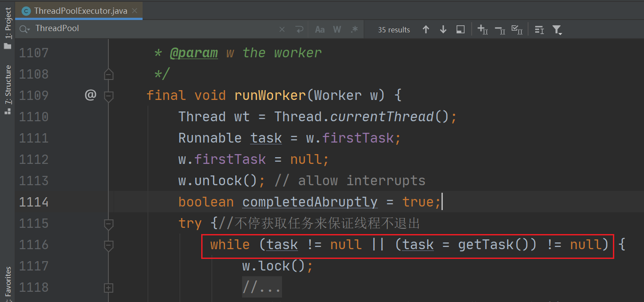Go to previous occurrence with up arrow
644x302 pixels.
click(426, 30)
